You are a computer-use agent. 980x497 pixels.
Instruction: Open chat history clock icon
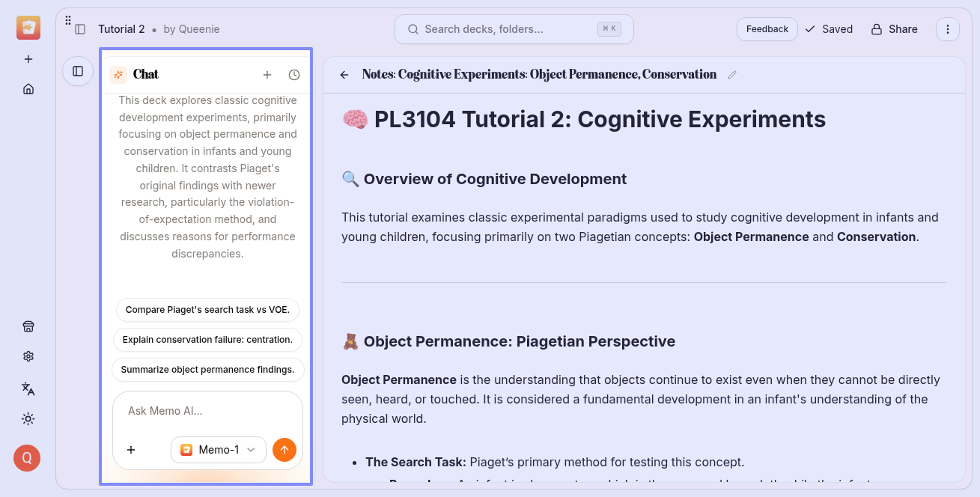(x=294, y=75)
